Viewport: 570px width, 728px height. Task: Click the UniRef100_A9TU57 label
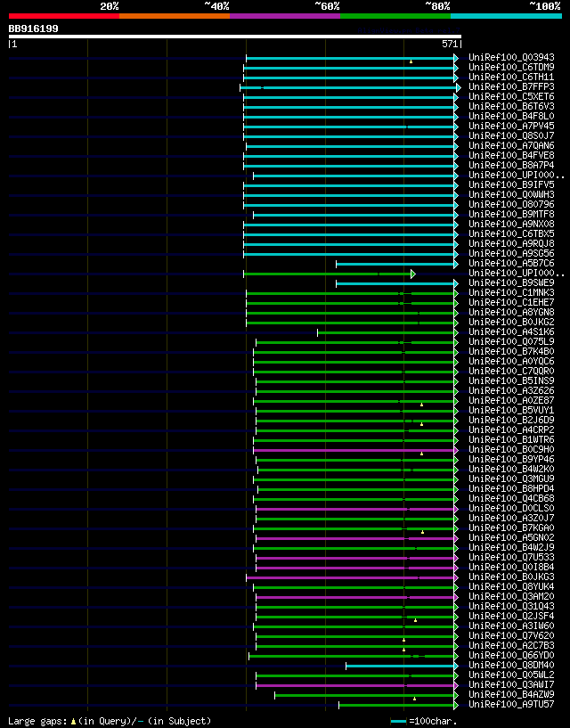511,704
